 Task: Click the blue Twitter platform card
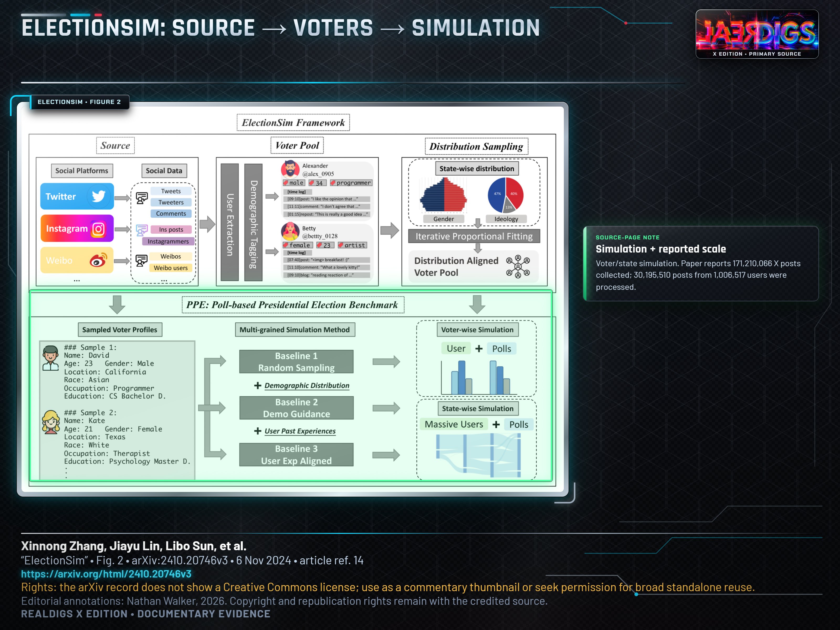click(77, 196)
